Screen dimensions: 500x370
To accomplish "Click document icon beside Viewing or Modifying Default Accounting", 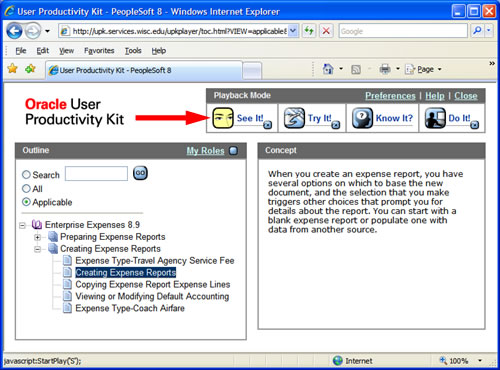I will click(x=68, y=296).
